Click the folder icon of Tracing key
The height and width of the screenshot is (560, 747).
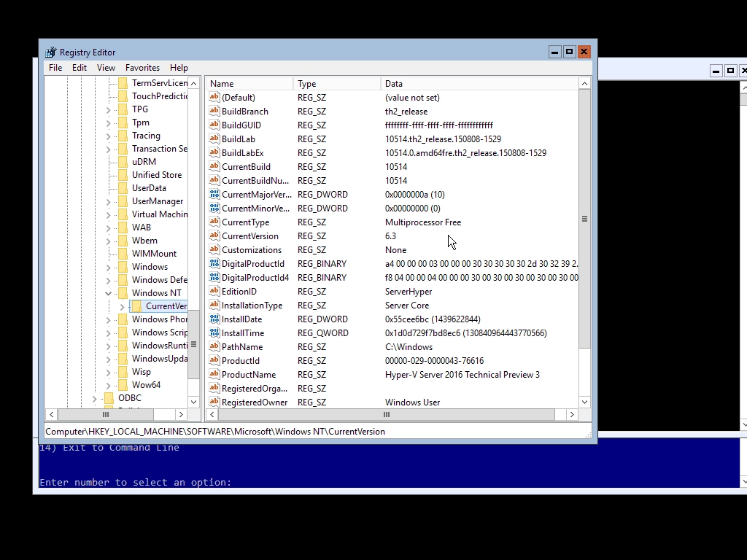click(x=123, y=136)
